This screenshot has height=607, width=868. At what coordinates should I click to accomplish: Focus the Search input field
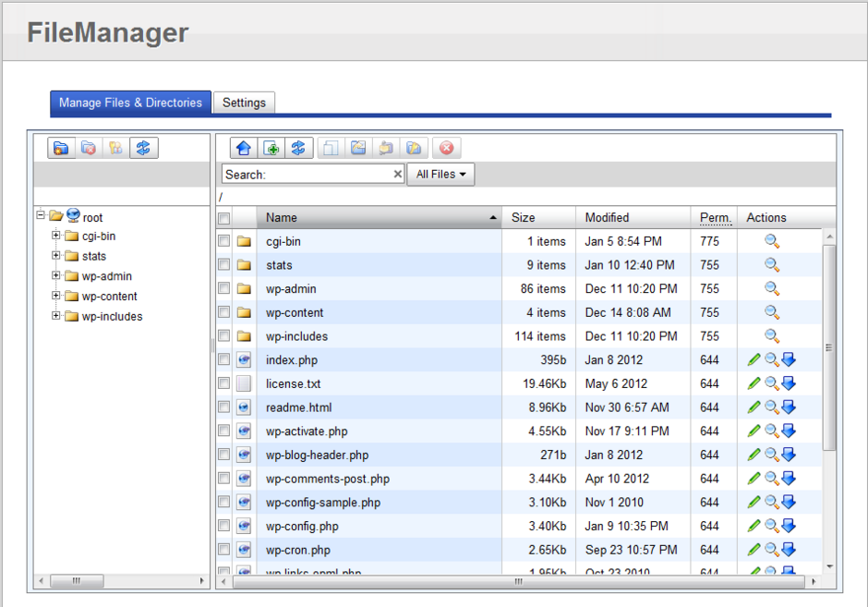pos(312,175)
